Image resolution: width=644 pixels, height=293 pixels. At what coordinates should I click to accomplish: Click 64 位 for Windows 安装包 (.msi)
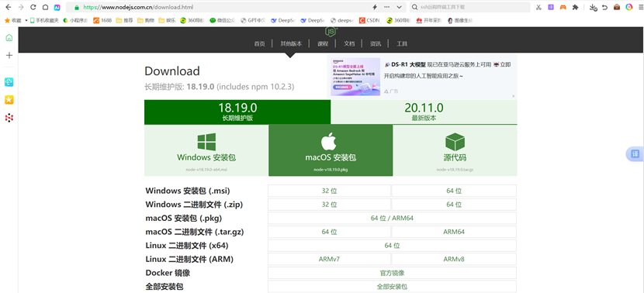pyautogui.click(x=454, y=191)
